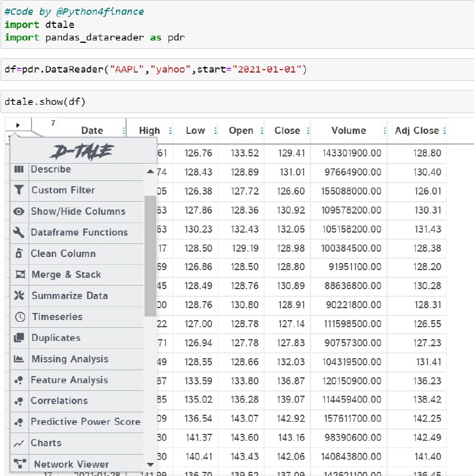Click the Network Viewer nodes icon
Image resolution: width=474 pixels, height=476 pixels.
(x=20, y=464)
